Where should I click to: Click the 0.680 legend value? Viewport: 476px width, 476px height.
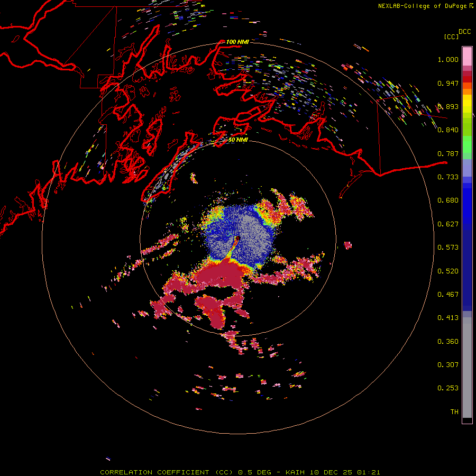(x=448, y=200)
